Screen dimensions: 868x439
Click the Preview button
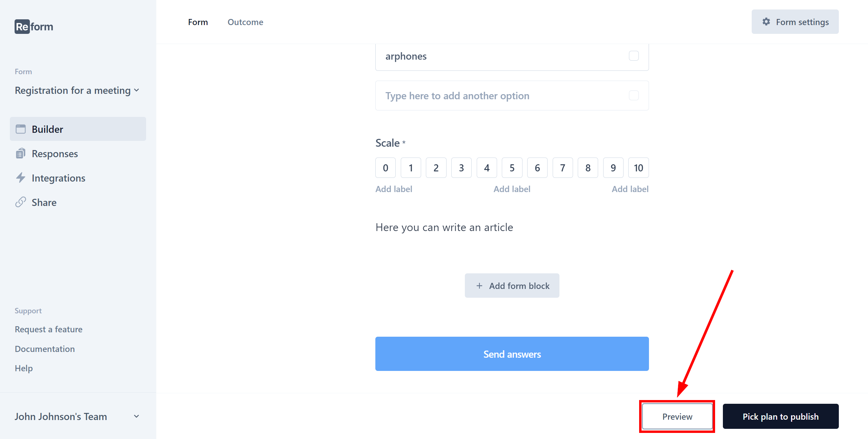677,417
